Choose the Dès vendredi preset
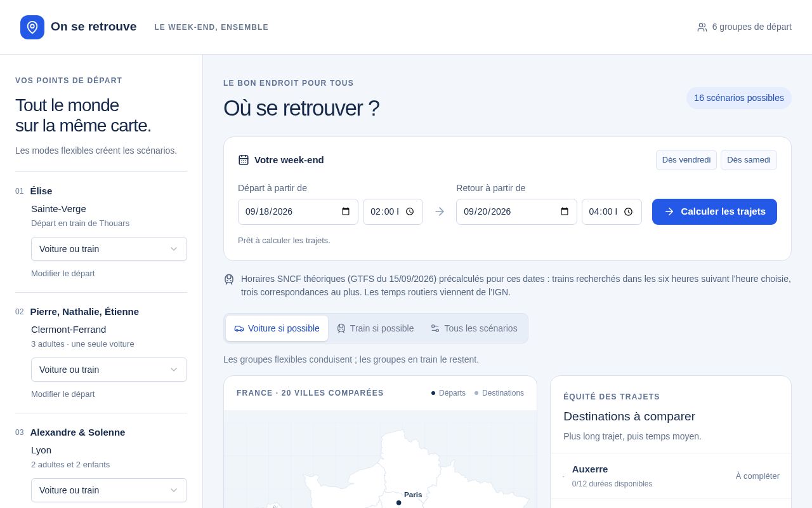This screenshot has width=812, height=508. 686,160
